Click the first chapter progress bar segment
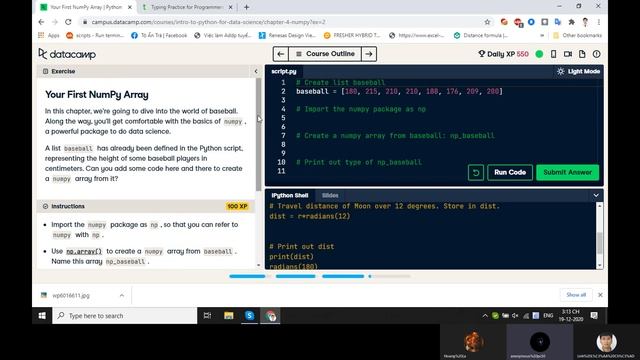Viewport: 640px width, 360px height. (247, 276)
